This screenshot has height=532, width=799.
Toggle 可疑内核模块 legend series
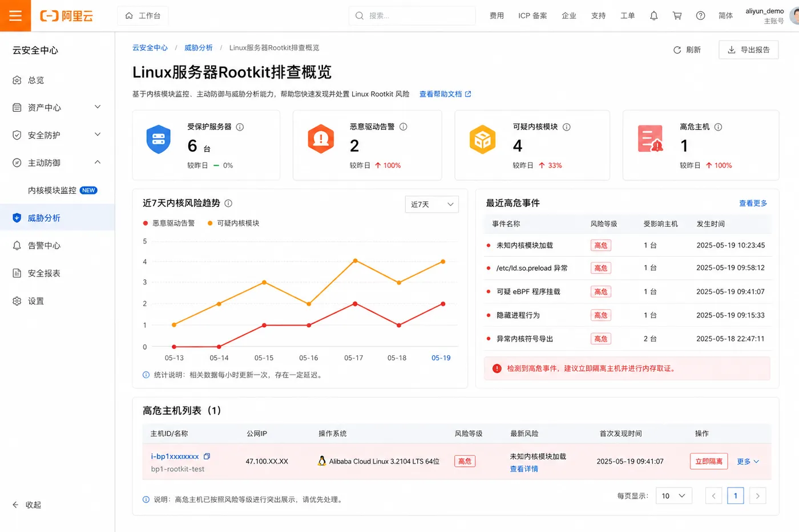point(233,224)
